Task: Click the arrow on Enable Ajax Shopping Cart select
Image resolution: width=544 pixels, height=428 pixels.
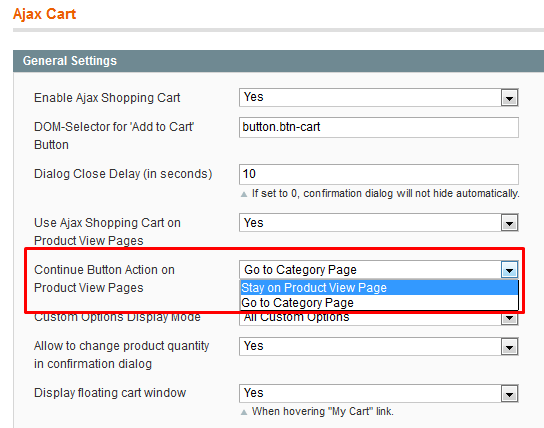Action: point(509,98)
